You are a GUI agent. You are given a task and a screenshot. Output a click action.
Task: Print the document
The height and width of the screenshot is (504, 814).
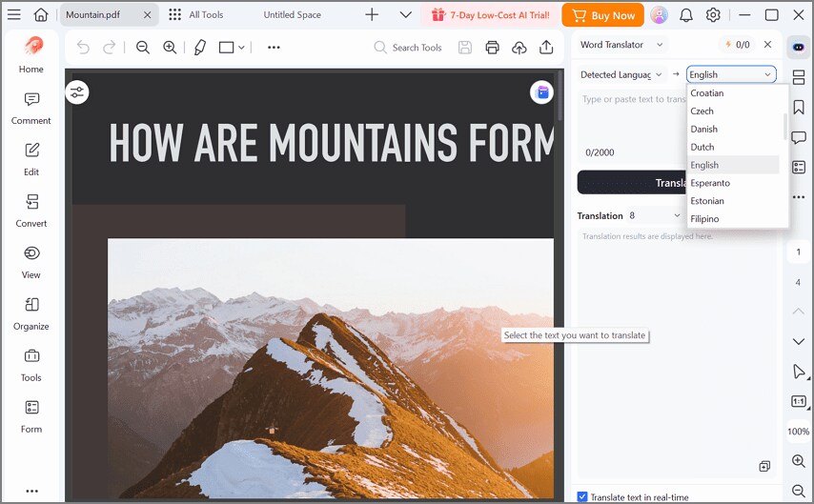[x=492, y=48]
